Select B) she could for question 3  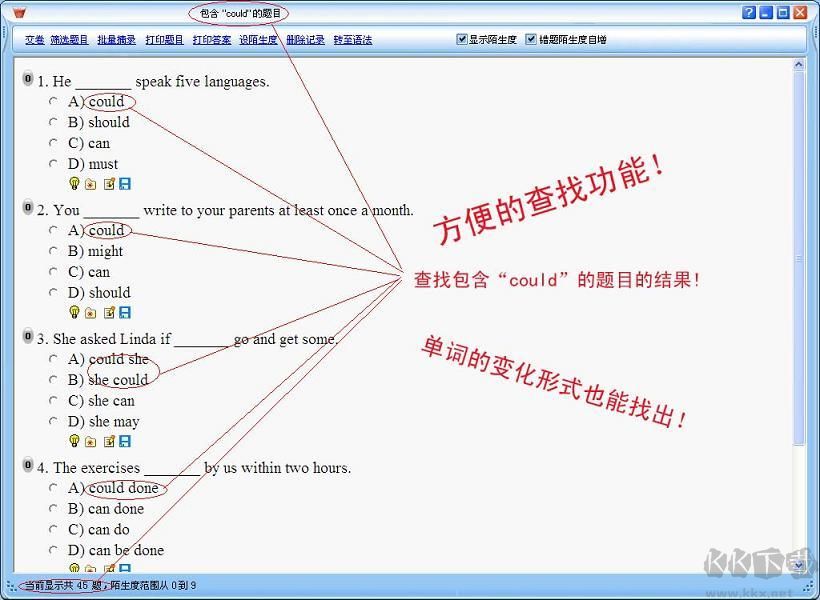pos(55,380)
